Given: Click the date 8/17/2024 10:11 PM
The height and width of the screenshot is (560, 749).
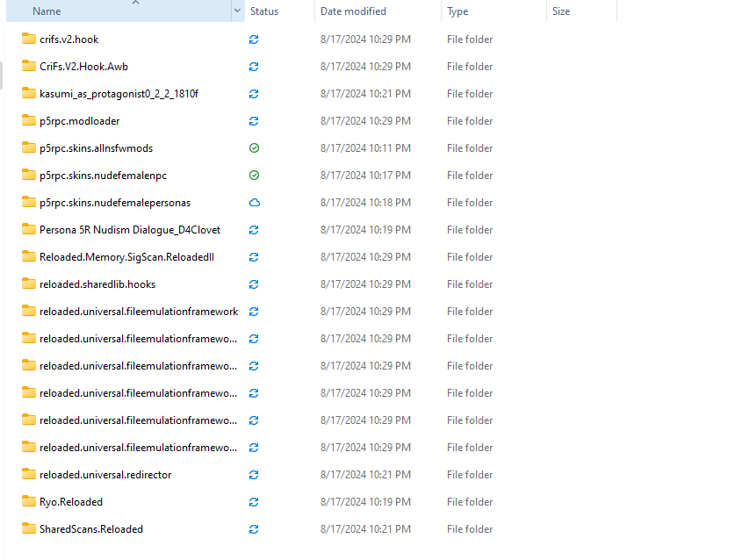Looking at the screenshot, I should coord(365,148).
